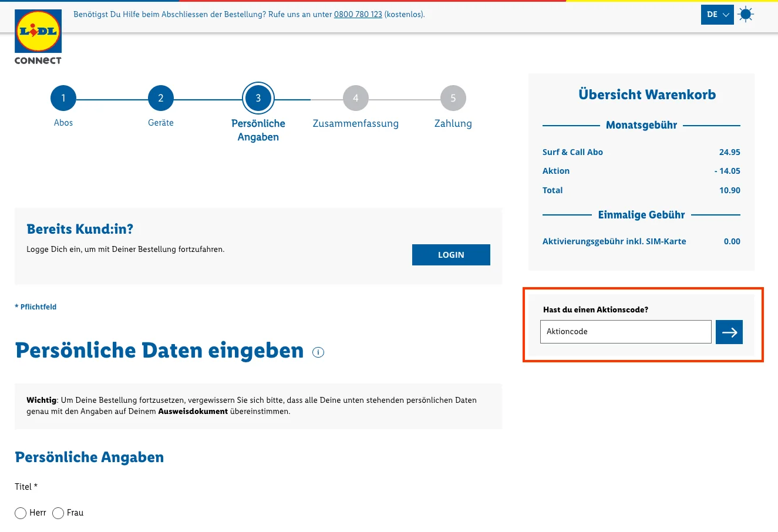Go to step 2 Geräte
This screenshot has height=532, width=778.
click(x=161, y=98)
